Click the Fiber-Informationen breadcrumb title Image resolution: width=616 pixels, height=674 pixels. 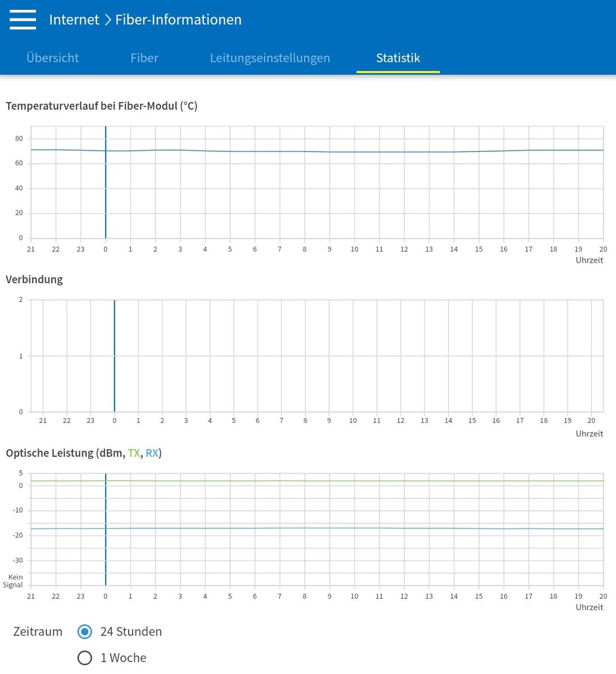point(179,20)
